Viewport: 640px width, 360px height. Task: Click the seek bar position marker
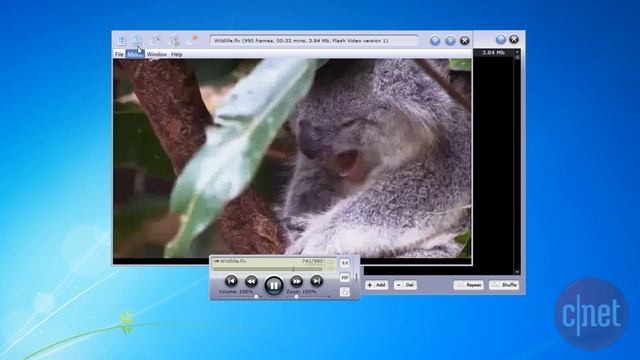point(293,269)
